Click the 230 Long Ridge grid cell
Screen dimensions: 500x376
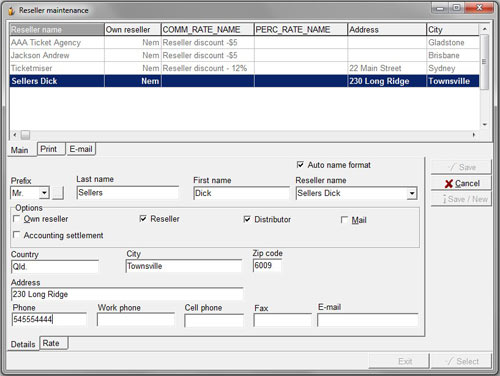click(x=387, y=81)
